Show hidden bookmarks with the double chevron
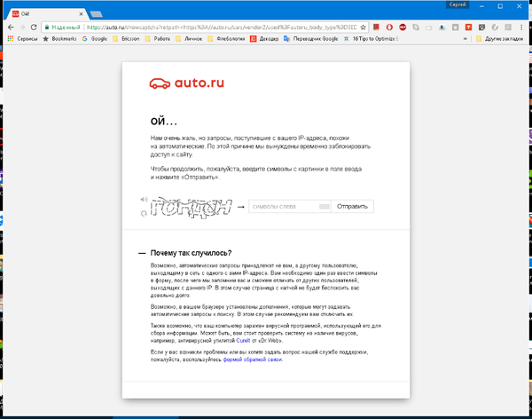This screenshot has width=532, height=419. 465,39
